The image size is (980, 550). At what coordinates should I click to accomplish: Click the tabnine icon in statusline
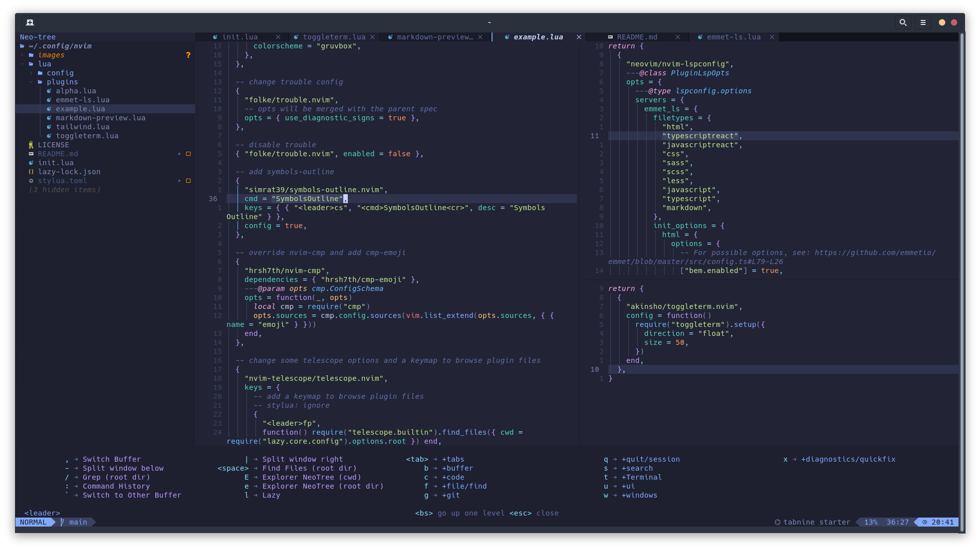pyautogui.click(x=777, y=522)
